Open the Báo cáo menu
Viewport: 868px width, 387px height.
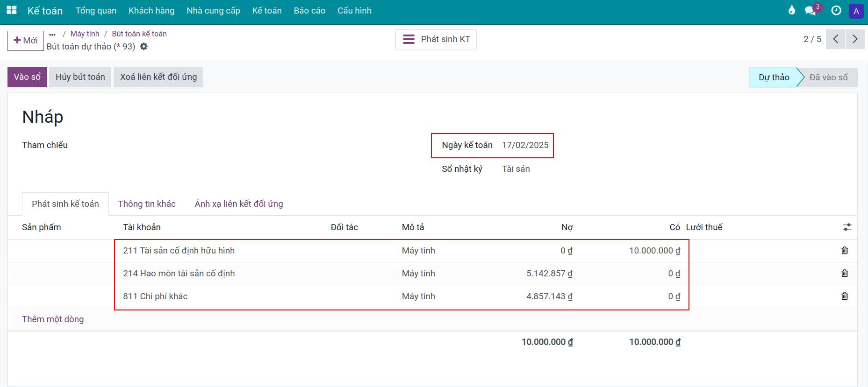(x=309, y=11)
